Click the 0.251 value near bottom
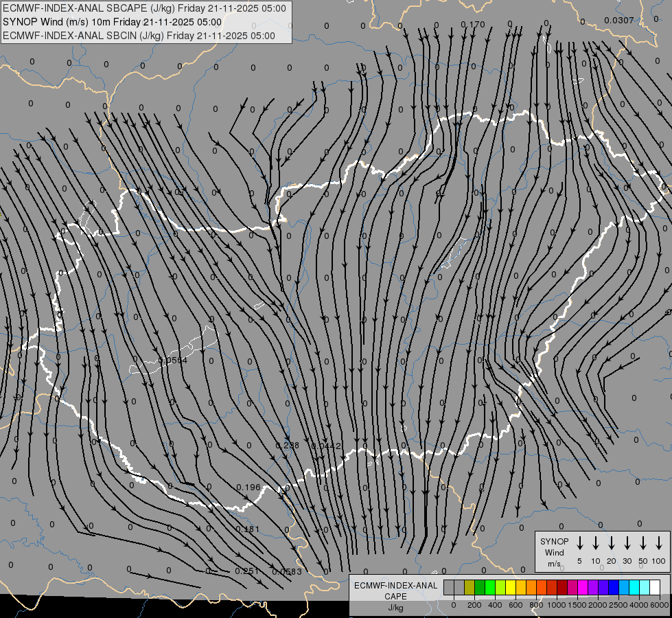The height and width of the screenshot is (618, 672). point(246,571)
